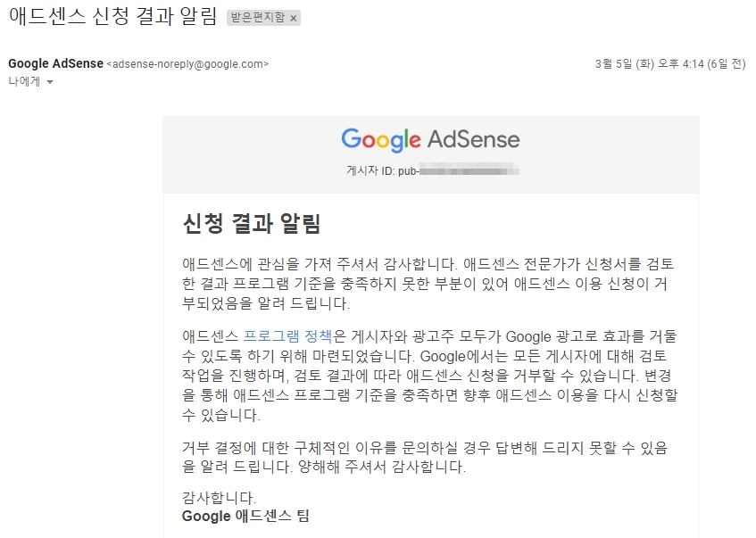Screen dimensions: 756x538
Task: Click the bold 신청 결과 알림 body heading
Action: [x=251, y=223]
